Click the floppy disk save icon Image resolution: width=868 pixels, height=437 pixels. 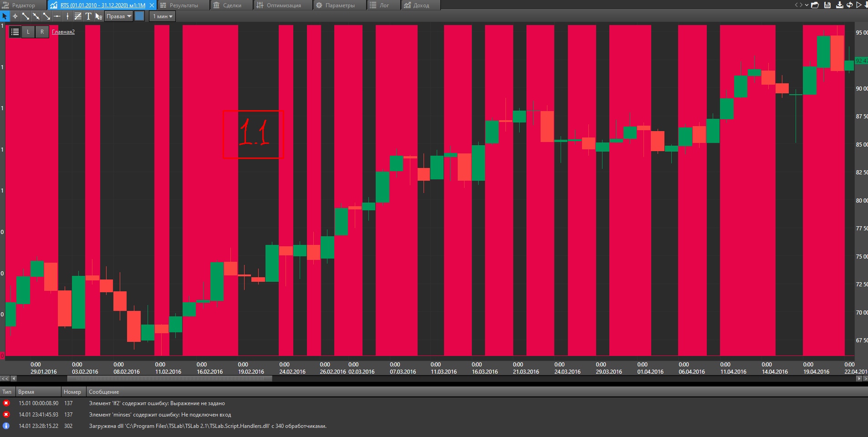point(827,5)
